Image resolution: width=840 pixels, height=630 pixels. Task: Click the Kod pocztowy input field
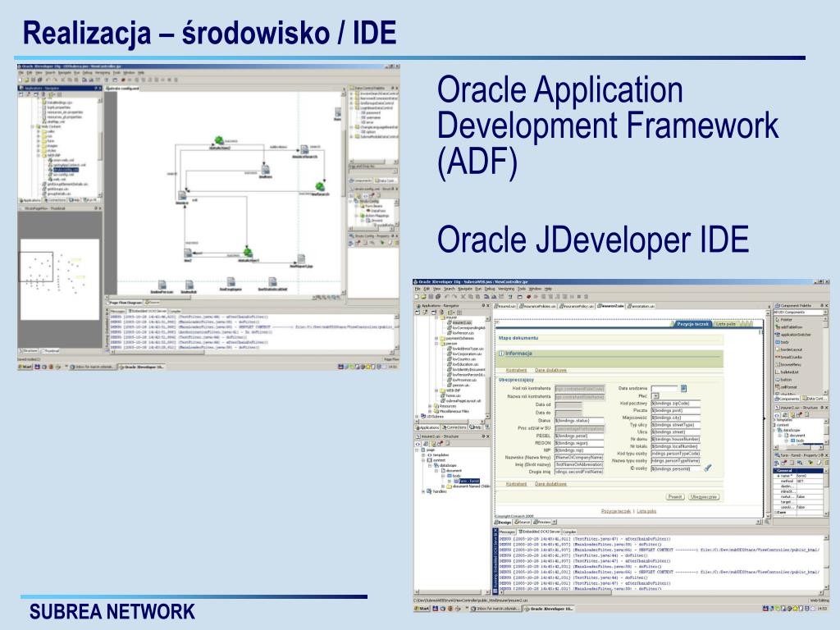coord(676,404)
